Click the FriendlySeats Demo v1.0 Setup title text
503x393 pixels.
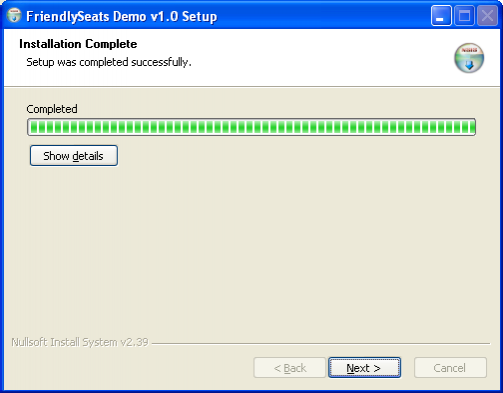[122, 16]
